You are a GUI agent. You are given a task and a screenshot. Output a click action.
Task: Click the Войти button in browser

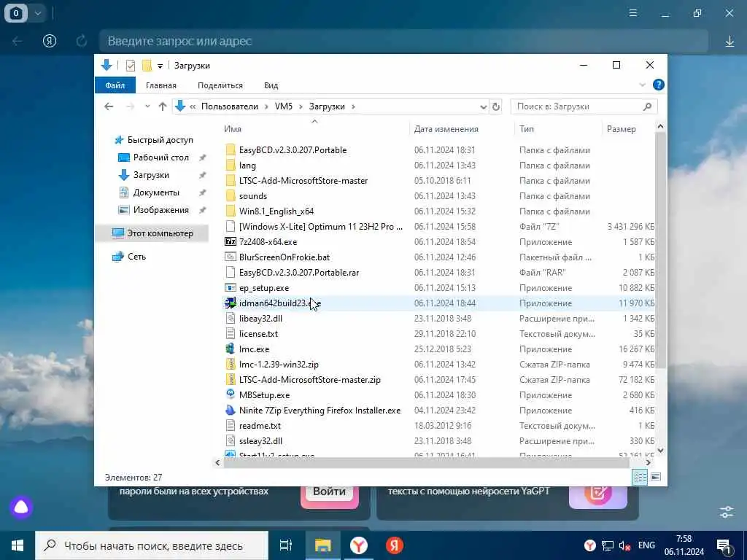click(x=329, y=492)
